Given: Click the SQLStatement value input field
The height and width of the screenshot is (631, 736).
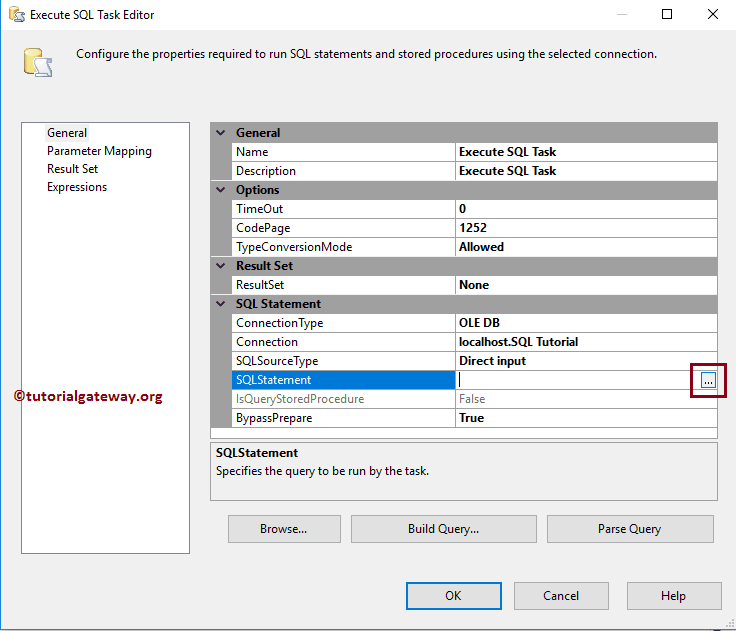Looking at the screenshot, I should [x=578, y=380].
